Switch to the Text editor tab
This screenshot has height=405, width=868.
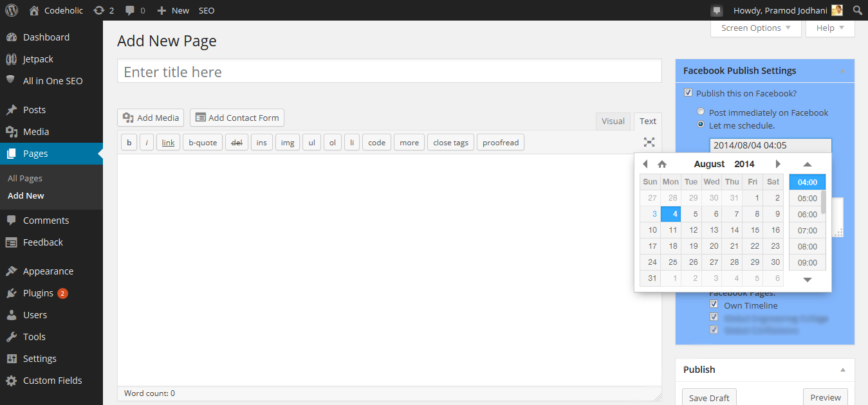pyautogui.click(x=648, y=121)
